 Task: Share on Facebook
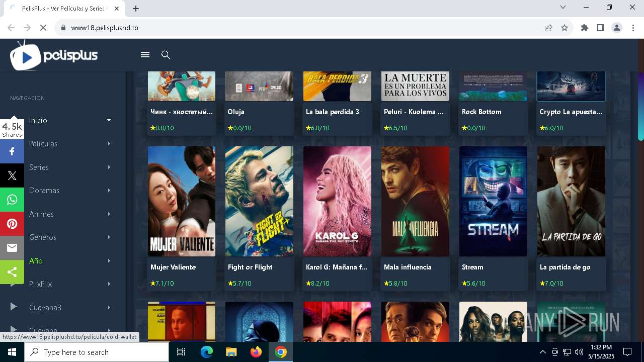pos(12,151)
